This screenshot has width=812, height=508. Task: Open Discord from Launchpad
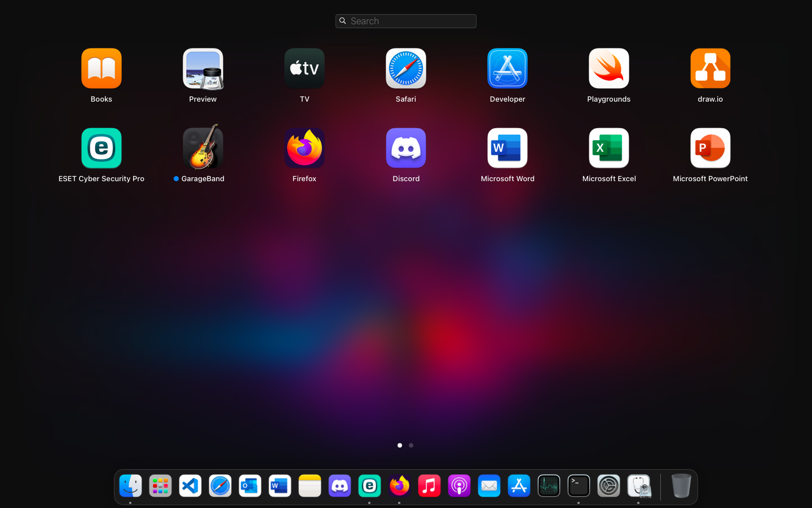pyautogui.click(x=405, y=148)
